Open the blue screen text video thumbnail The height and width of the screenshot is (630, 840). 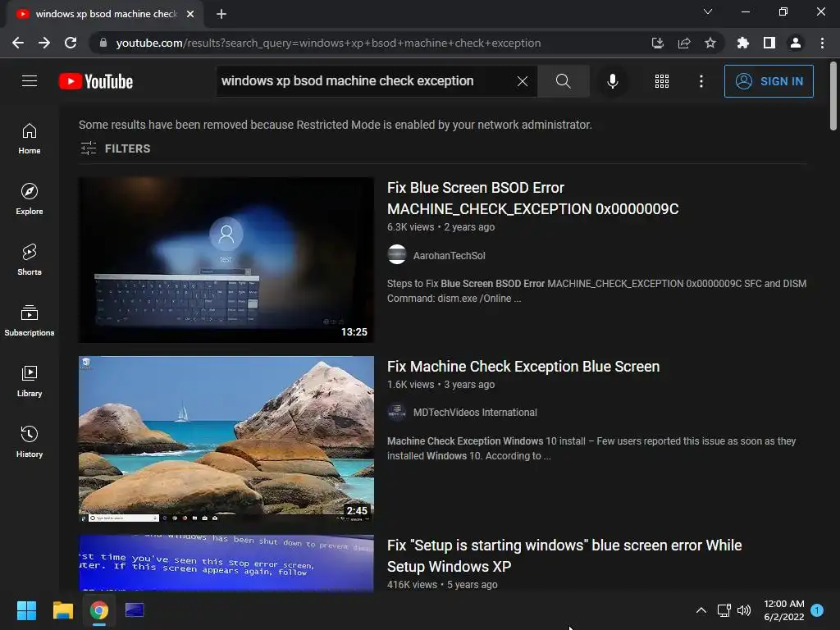tap(226, 563)
